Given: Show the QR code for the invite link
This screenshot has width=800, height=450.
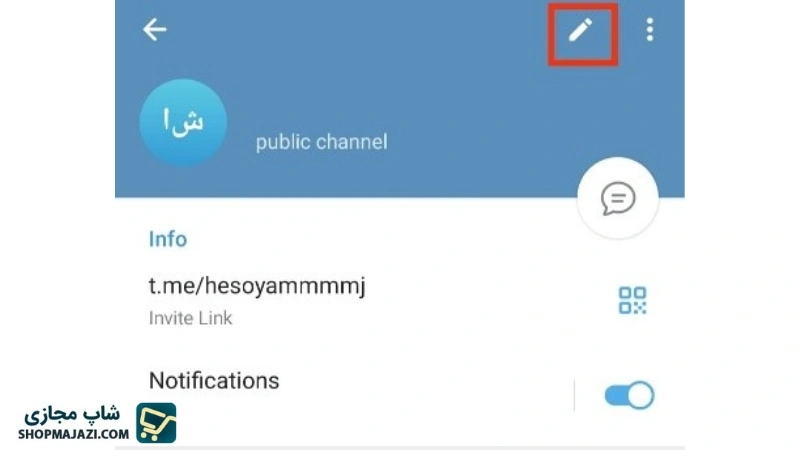Looking at the screenshot, I should (x=632, y=300).
